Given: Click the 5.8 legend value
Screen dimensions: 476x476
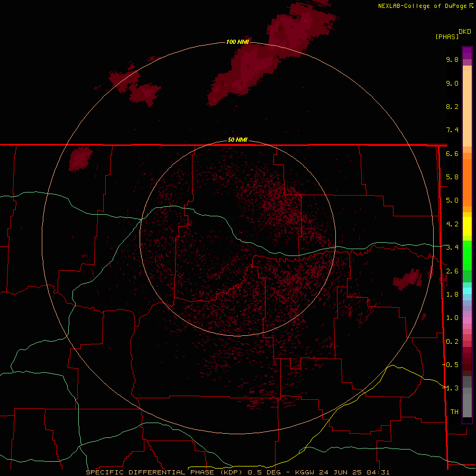Looking at the screenshot, I should point(452,177).
